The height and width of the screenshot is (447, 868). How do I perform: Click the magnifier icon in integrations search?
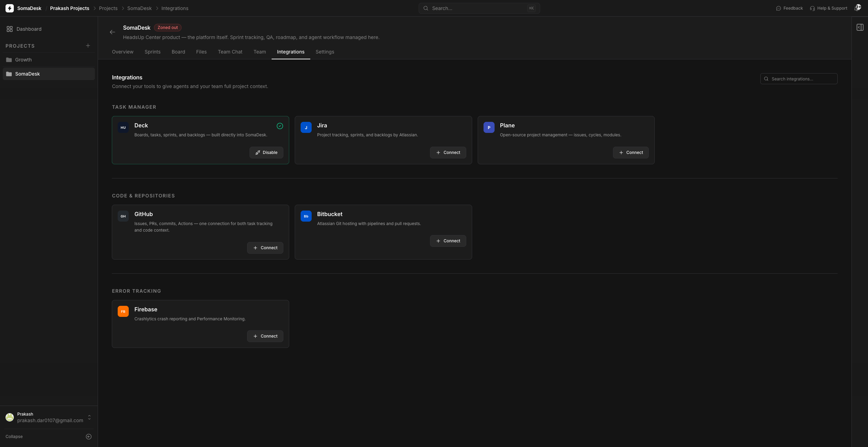click(766, 79)
